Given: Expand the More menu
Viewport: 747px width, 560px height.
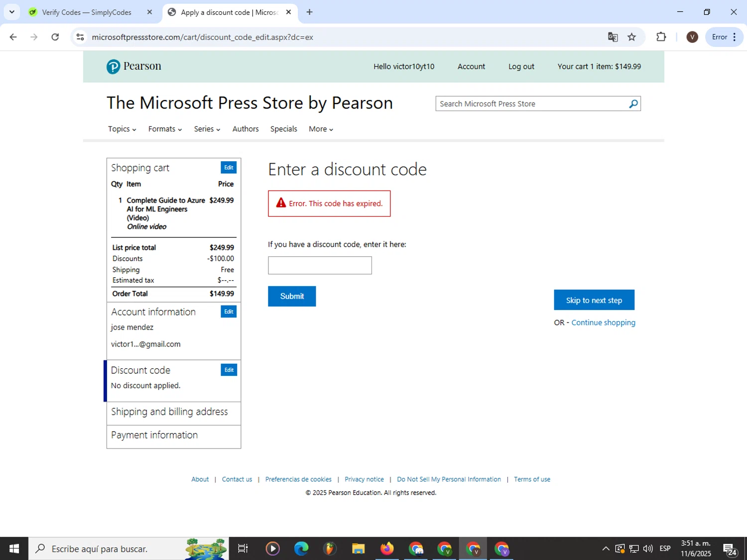Looking at the screenshot, I should 321,129.
